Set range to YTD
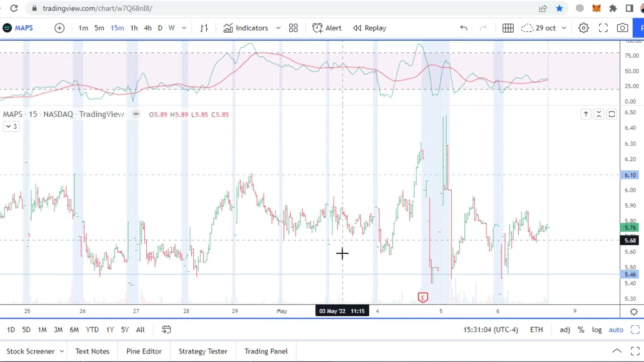This screenshot has width=644, height=362. [x=92, y=330]
